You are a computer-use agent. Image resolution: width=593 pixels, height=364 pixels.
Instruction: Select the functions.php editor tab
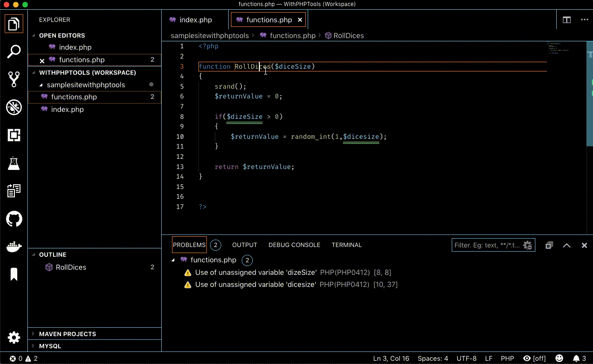tap(269, 20)
